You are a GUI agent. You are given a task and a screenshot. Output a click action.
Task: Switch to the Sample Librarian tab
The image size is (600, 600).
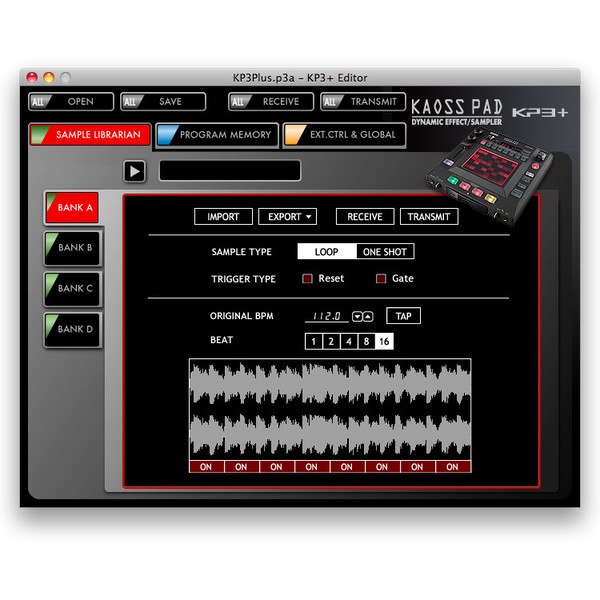point(90,134)
